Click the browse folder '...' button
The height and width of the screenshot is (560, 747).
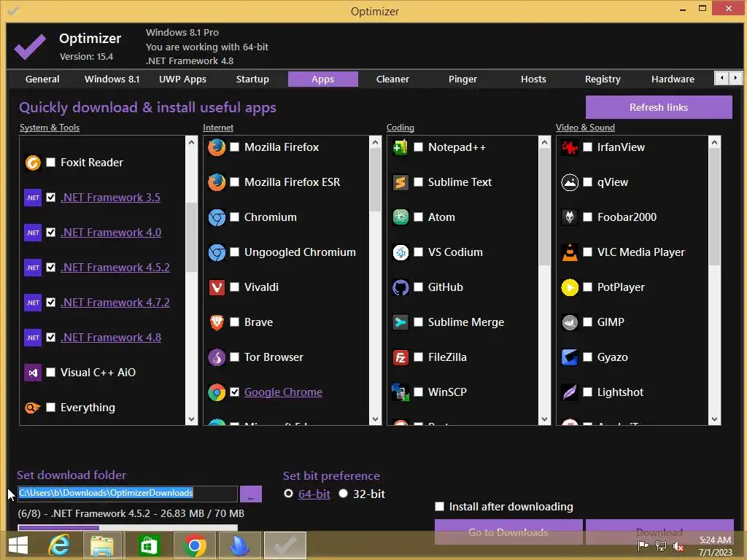click(x=251, y=494)
